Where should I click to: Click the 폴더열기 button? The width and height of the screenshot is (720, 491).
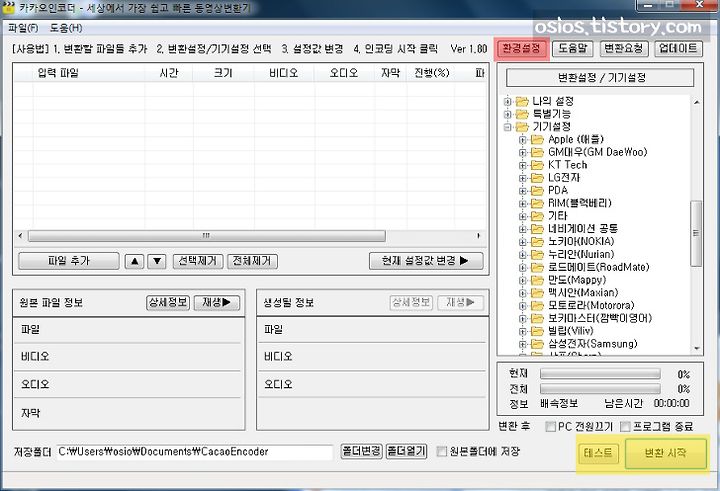click(406, 451)
